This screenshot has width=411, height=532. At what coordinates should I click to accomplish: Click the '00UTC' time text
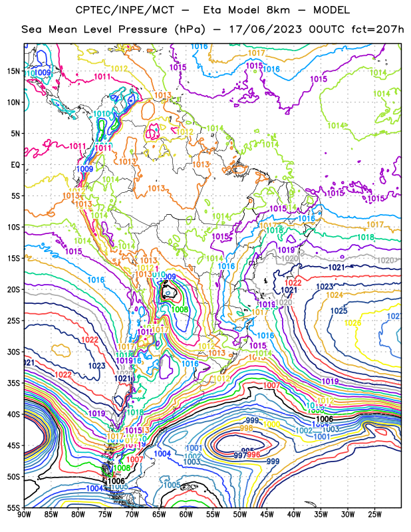point(327,29)
